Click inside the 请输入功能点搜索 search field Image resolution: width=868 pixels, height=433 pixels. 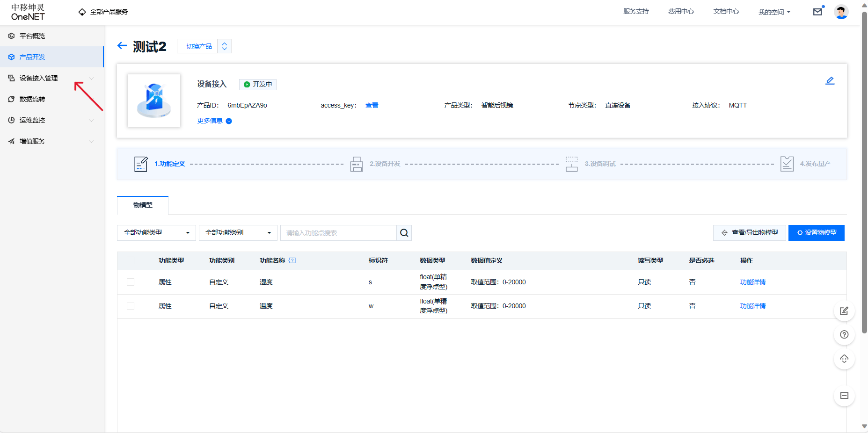(x=337, y=232)
